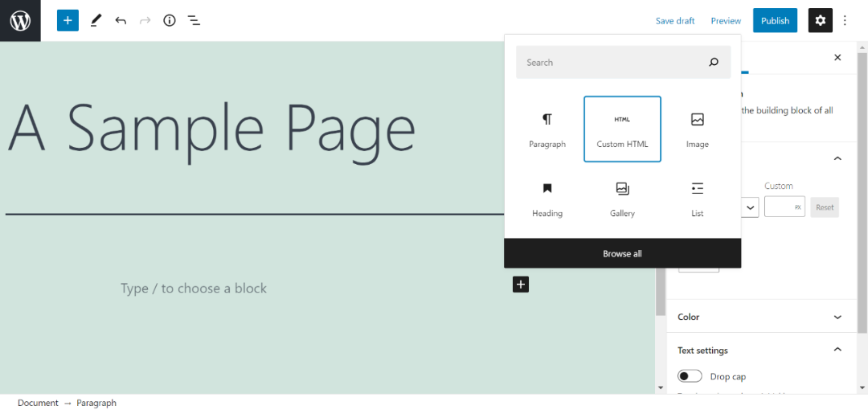Click the WordPress logo icon
This screenshot has height=410, width=868.
pyautogui.click(x=20, y=20)
